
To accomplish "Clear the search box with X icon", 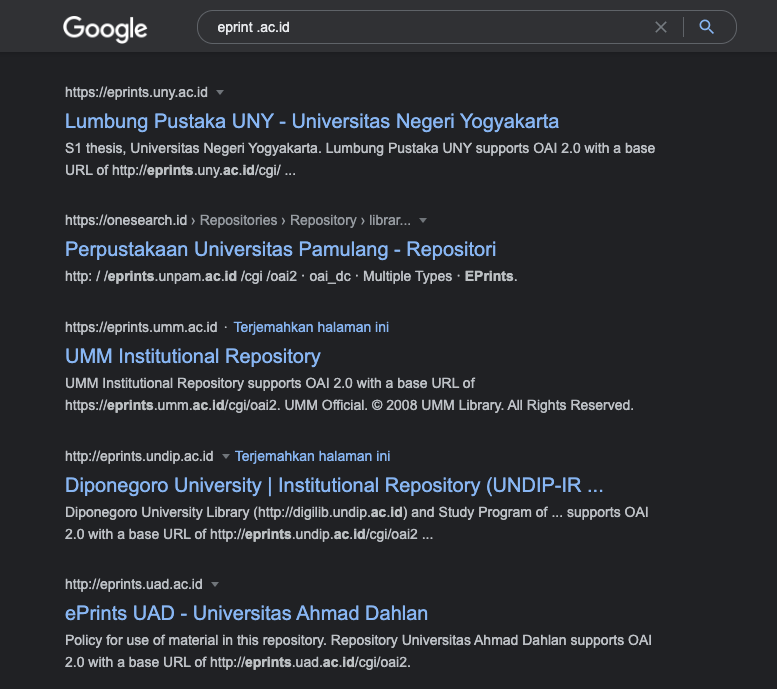I will tap(660, 27).
